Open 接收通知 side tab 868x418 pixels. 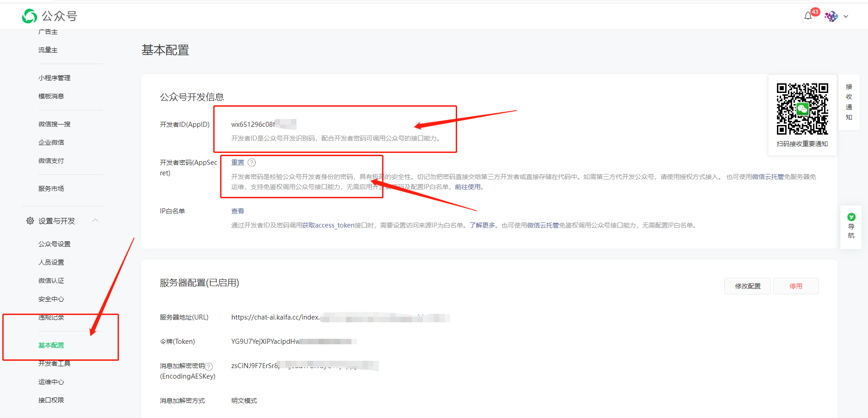[x=849, y=102]
